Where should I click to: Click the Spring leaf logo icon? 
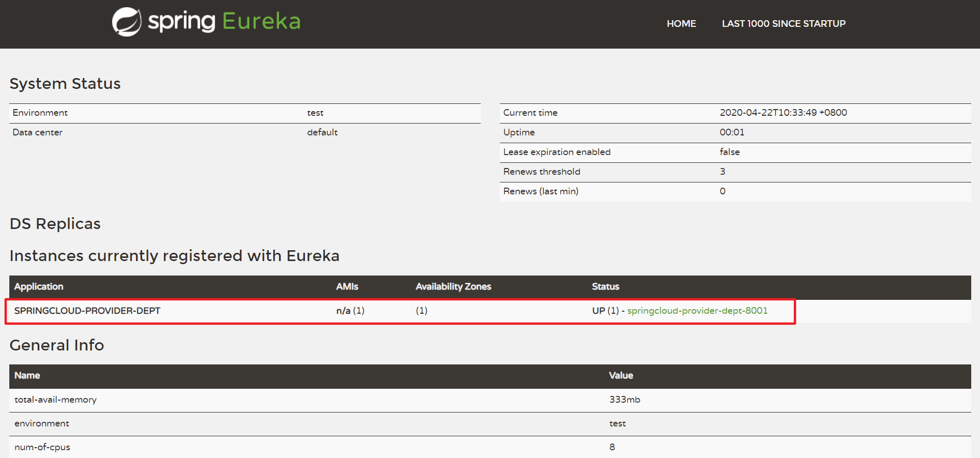coord(127,22)
